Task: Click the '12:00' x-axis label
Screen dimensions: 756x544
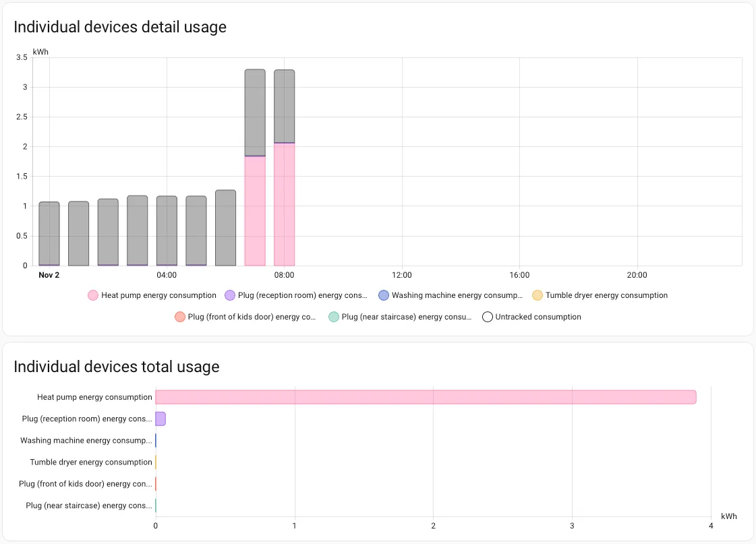Action: click(x=402, y=275)
